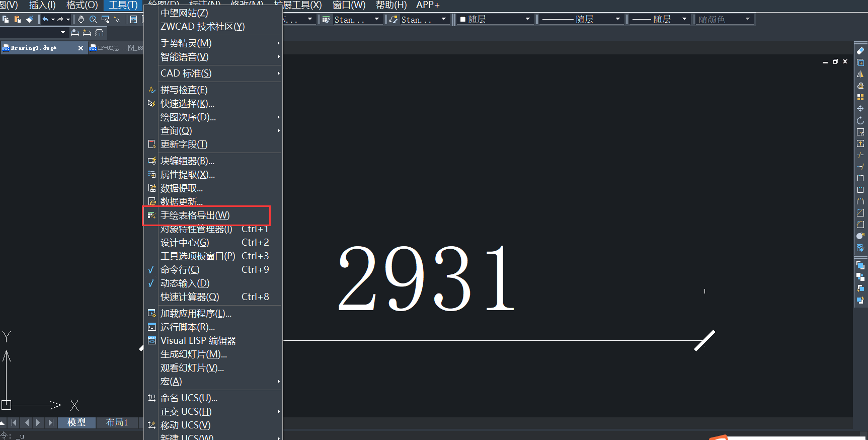
Task: Click the Rotate tool icon
Action: click(860, 121)
